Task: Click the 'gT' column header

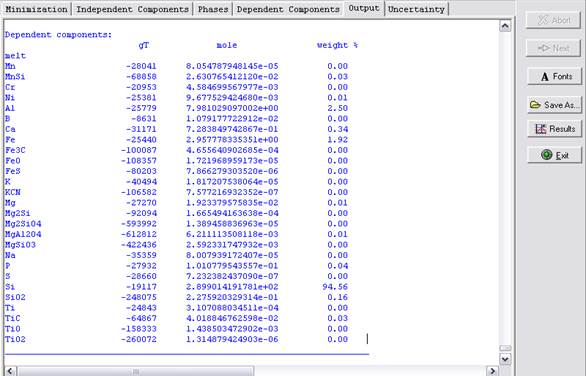Action: click(144, 46)
